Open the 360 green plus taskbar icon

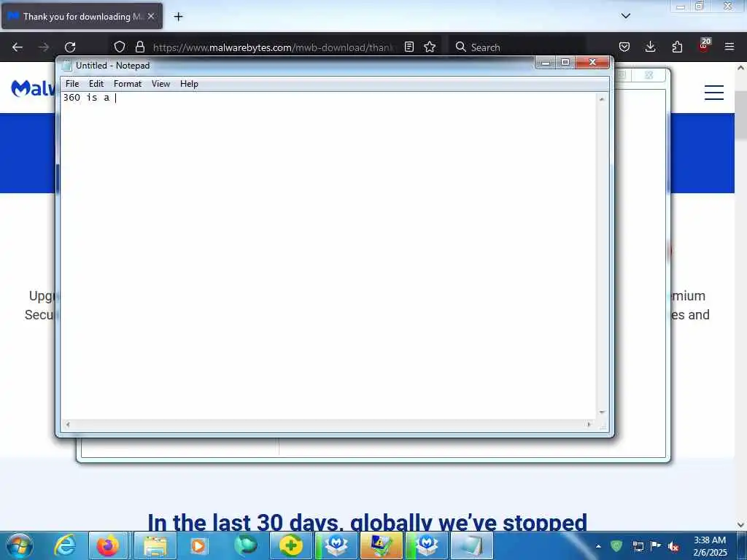pyautogui.click(x=290, y=545)
